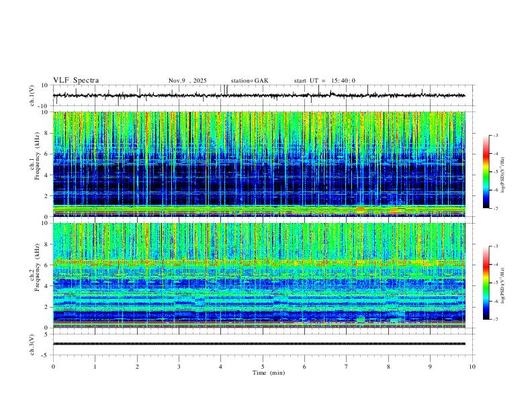
Task: Click tick "4" on the time axis
Action: pos(220,367)
